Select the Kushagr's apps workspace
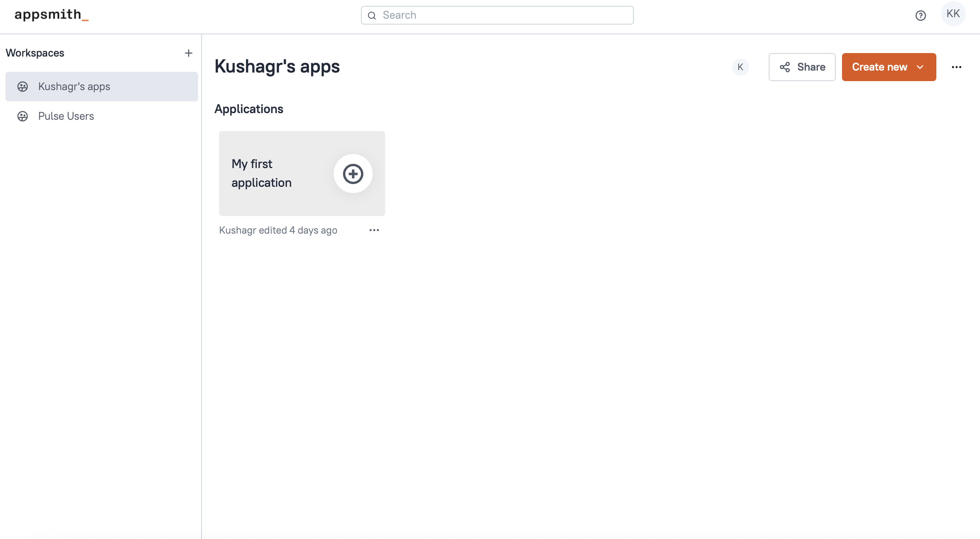The image size is (980, 539). tap(74, 87)
